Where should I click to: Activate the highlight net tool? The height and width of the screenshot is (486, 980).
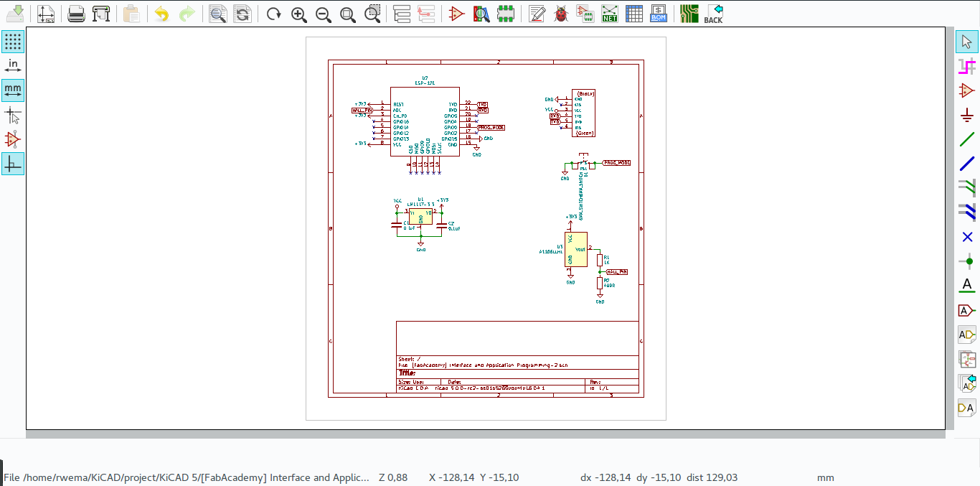(966, 65)
